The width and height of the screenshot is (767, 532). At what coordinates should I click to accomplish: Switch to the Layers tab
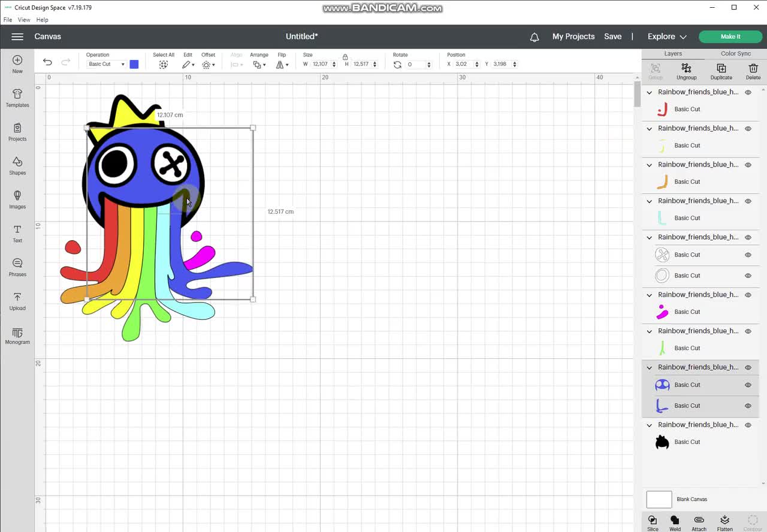(x=673, y=53)
